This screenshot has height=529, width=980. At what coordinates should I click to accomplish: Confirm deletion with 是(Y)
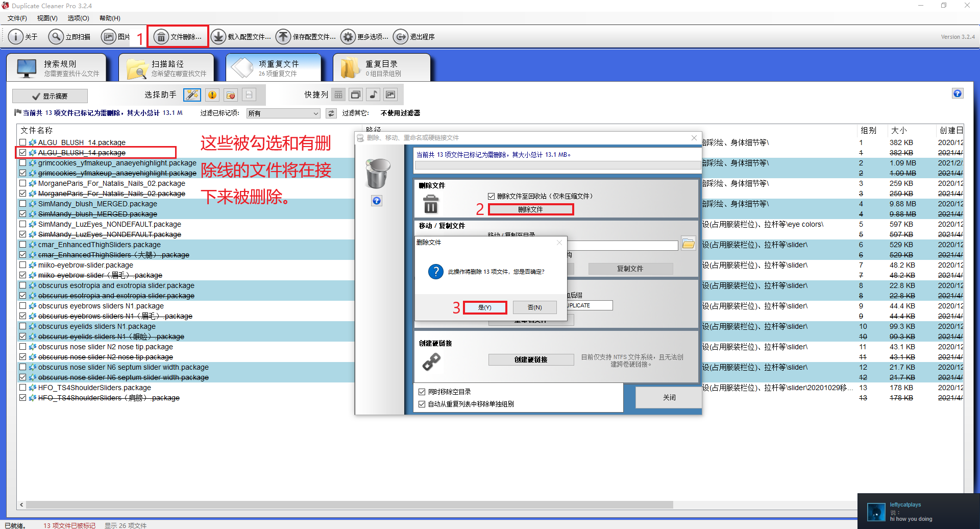(x=485, y=307)
